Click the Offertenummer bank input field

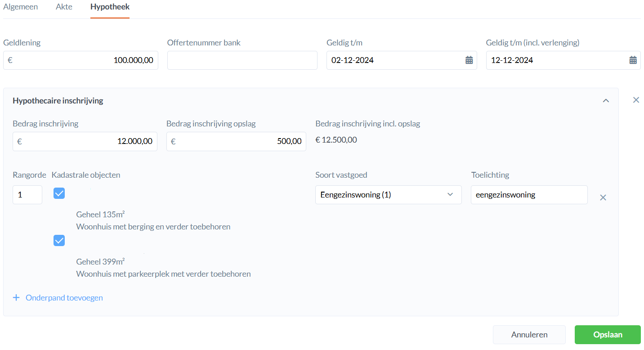pos(242,60)
